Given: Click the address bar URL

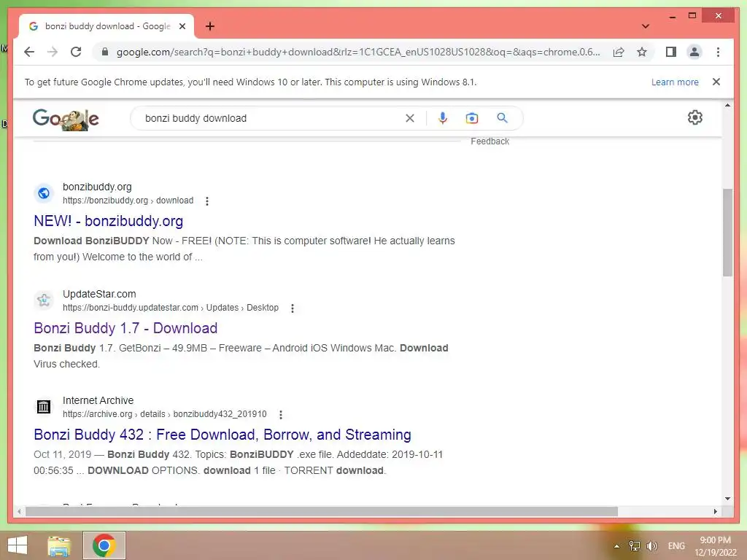Looking at the screenshot, I should 357,52.
